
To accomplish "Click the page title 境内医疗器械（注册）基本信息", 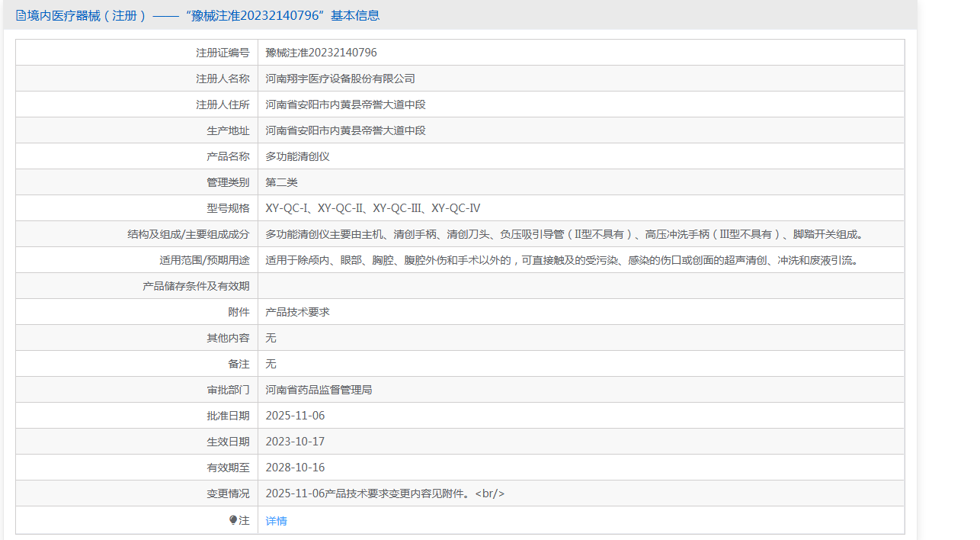I will (x=203, y=15).
